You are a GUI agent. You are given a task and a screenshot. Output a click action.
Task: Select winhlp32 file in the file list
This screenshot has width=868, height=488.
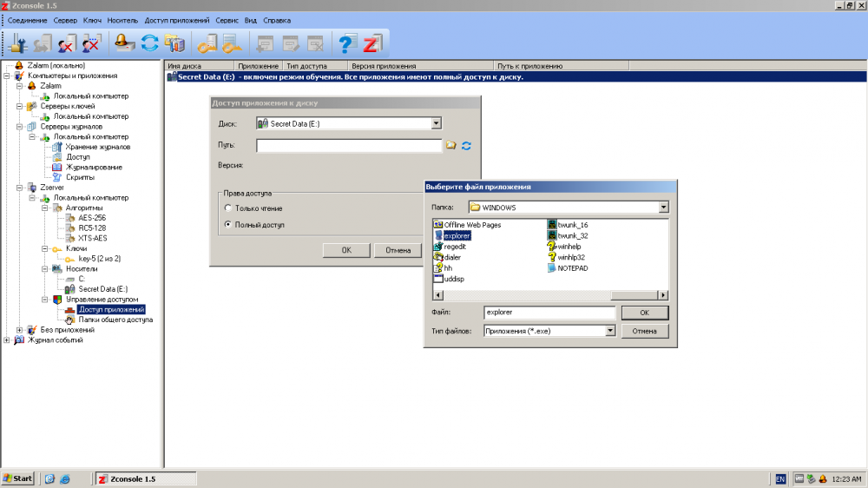[566, 257]
